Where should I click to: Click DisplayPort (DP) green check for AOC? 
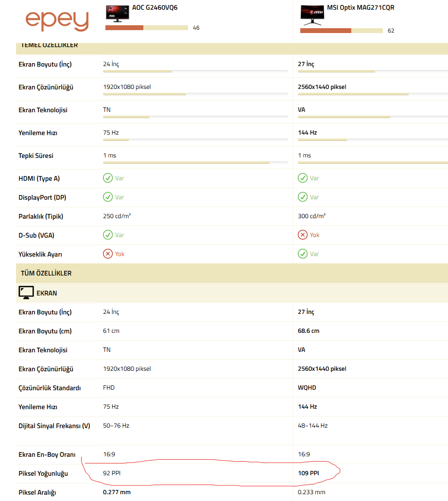click(x=108, y=197)
